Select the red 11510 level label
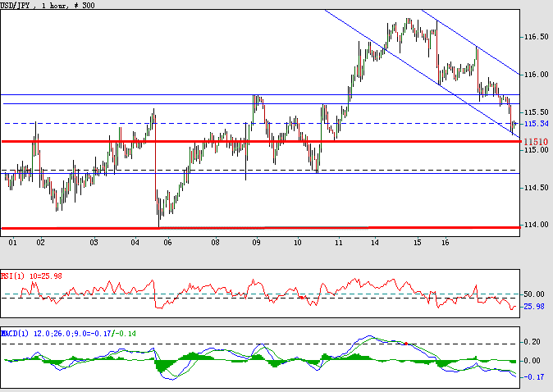This screenshot has height=392, width=553. tap(536, 142)
